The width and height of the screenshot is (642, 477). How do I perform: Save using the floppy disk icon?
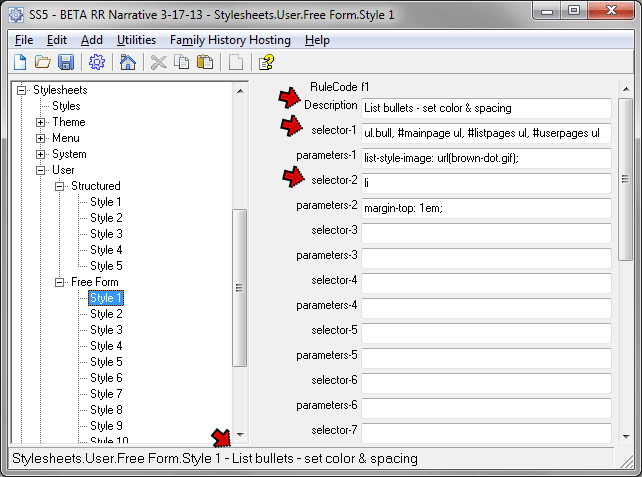66,63
